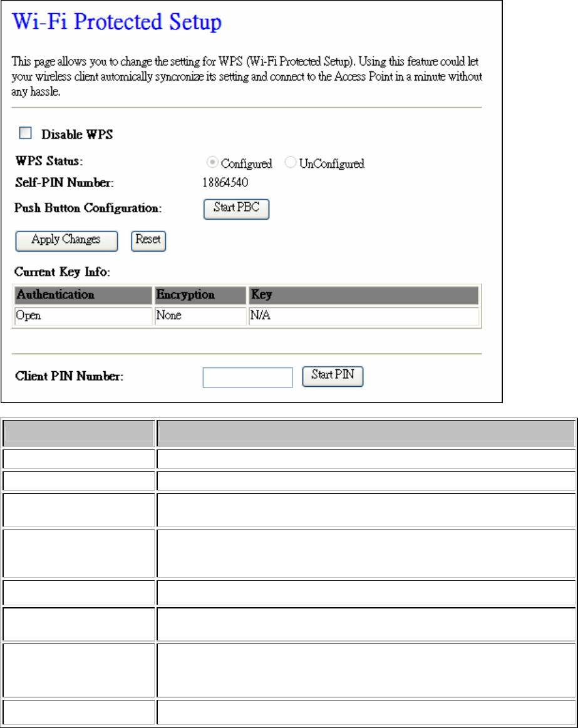The width and height of the screenshot is (578, 728).
Task: Click the Reset button
Action: click(x=148, y=240)
